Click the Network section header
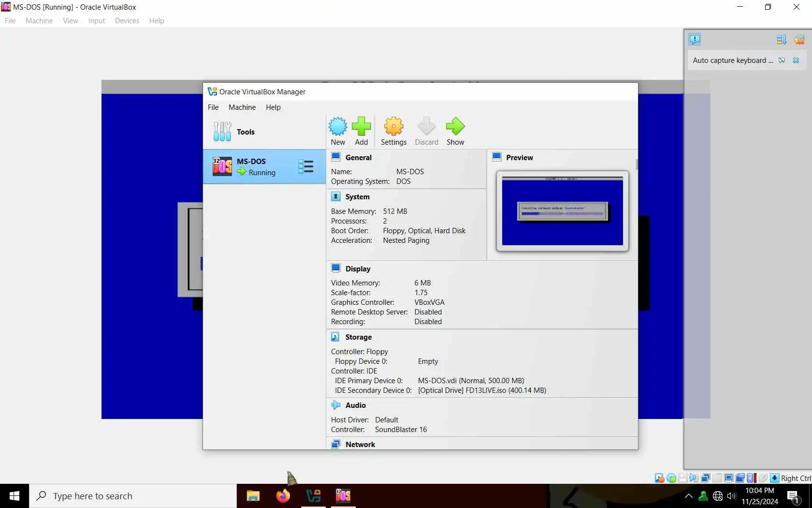Screen dimensions: 812x508 [360, 445]
